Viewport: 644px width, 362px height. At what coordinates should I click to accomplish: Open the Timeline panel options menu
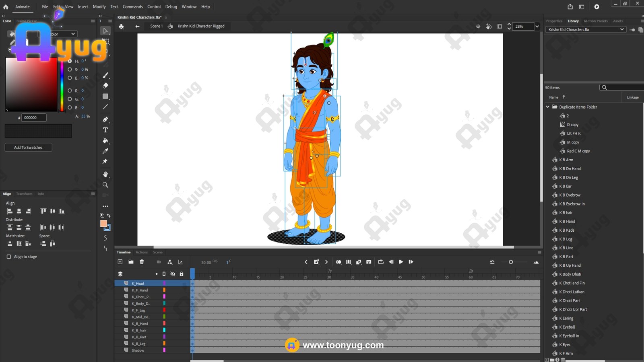(539, 252)
